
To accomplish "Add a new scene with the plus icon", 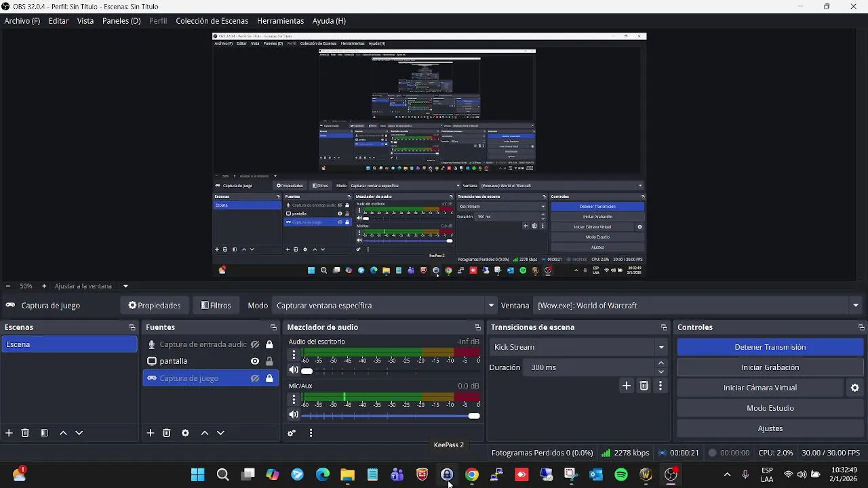I will 9,433.
